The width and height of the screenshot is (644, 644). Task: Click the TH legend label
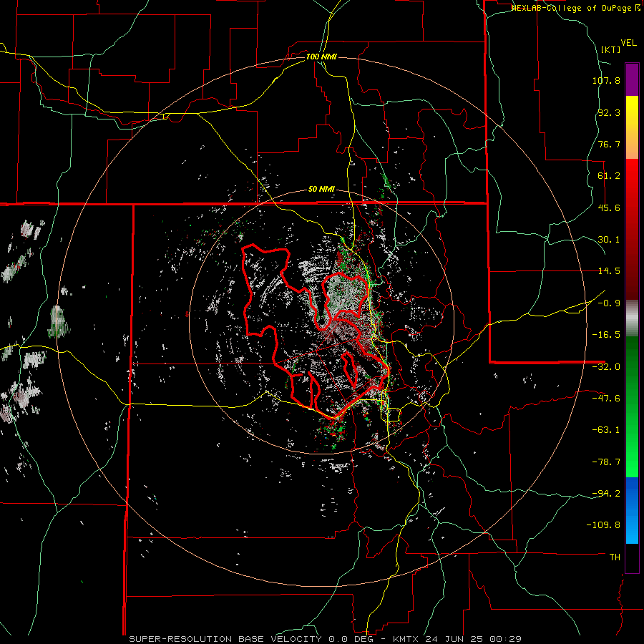pos(615,557)
